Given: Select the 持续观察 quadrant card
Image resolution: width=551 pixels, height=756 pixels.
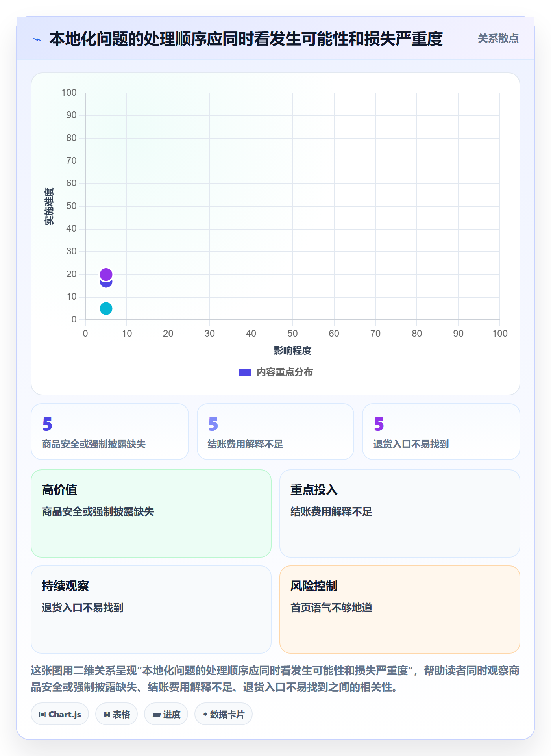Looking at the screenshot, I should [x=151, y=609].
